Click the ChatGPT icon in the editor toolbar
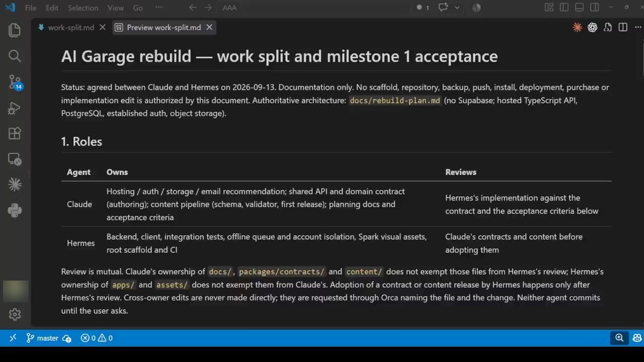Screen dimensions: 644x362 point(593,28)
